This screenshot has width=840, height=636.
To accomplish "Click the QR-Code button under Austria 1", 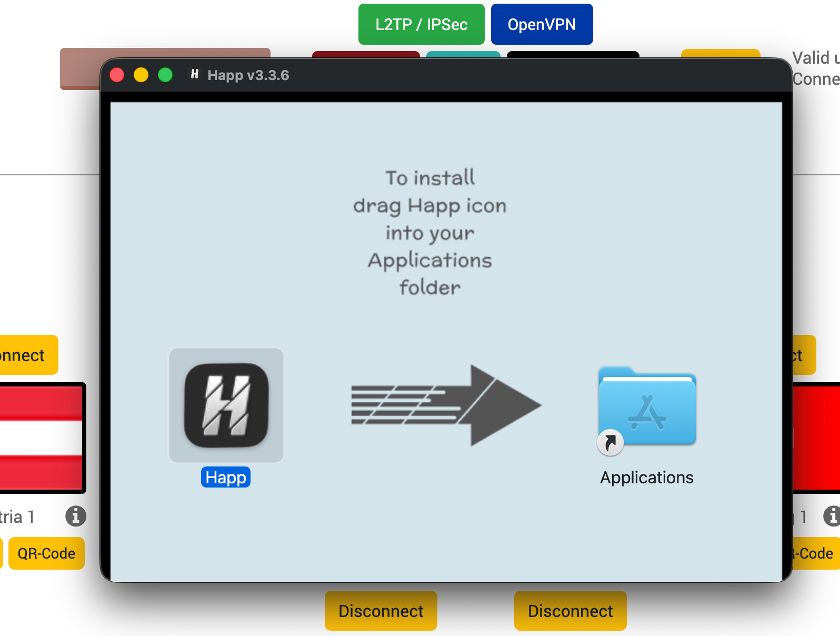I will (46, 553).
